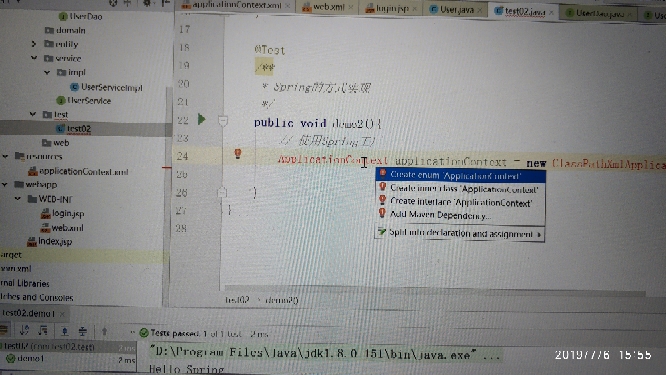Click the demo2() breadcrumb

[282, 300]
